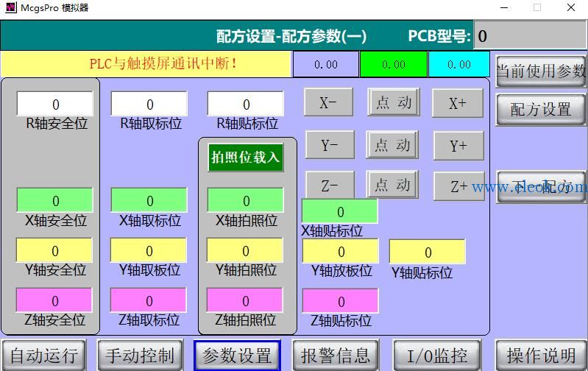The height and width of the screenshot is (371, 588).
Task: Click the PLC与触摸屏通讯中断 alarm banner
Action: pos(146,64)
